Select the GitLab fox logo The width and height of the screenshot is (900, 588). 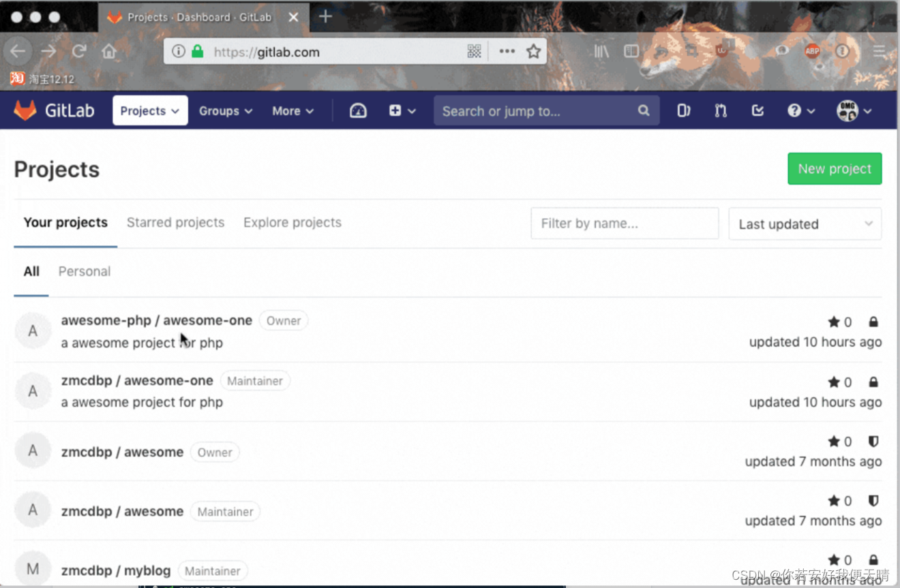[27, 110]
